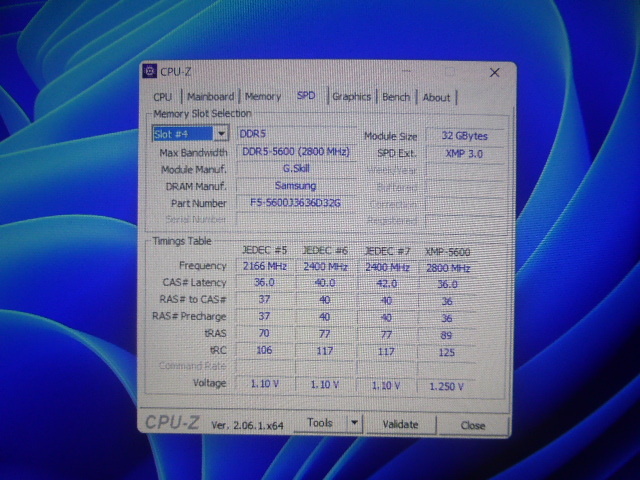Click the XMP tRC value 125
The width and height of the screenshot is (640, 480).
447,352
